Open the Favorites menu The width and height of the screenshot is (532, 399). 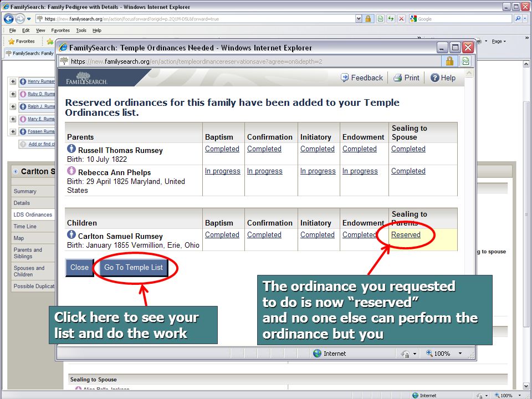(60, 30)
